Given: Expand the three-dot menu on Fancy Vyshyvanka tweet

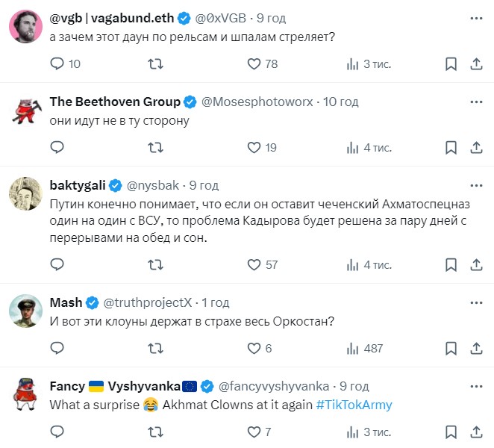Looking at the screenshot, I should pyautogui.click(x=477, y=385).
